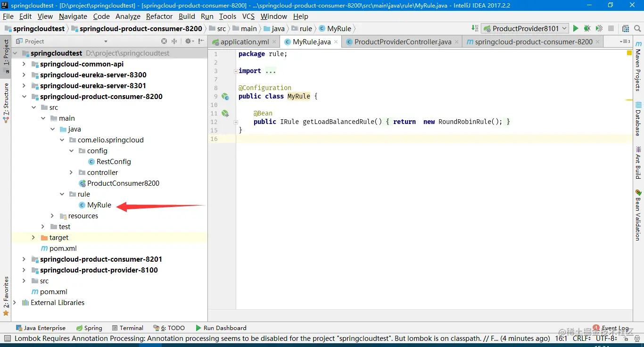Switch to ProductProviderController.java tab
Viewport: 644px width, 347px height.
point(403,41)
